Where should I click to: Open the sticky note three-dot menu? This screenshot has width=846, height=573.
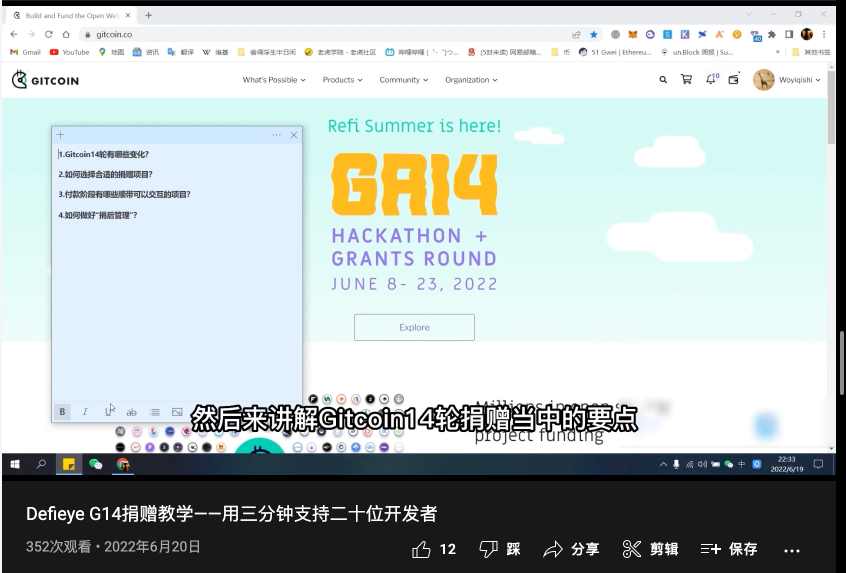(277, 134)
